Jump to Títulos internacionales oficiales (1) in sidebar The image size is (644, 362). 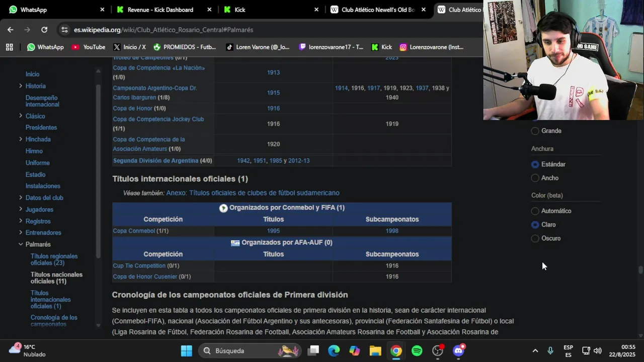click(50, 300)
